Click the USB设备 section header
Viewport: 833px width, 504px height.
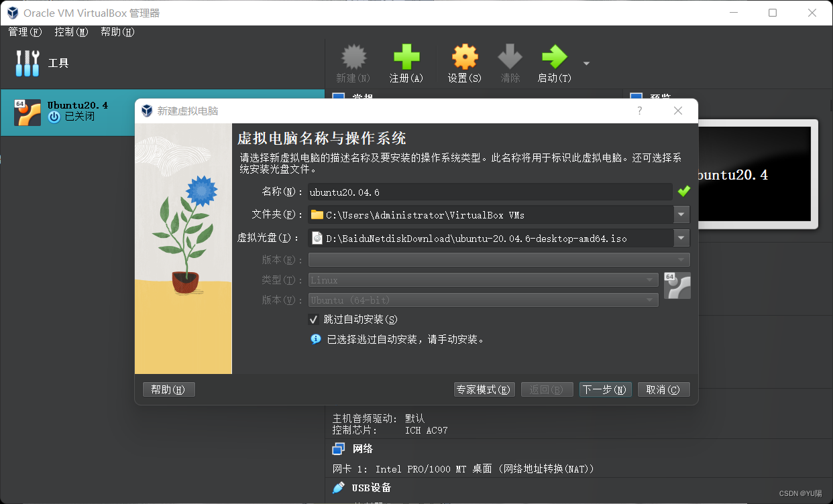pos(372,487)
